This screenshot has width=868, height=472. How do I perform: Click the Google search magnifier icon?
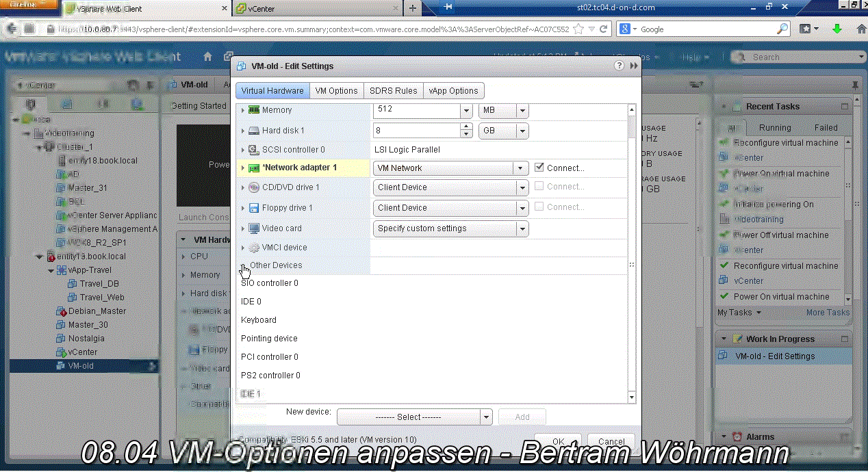pos(782,29)
